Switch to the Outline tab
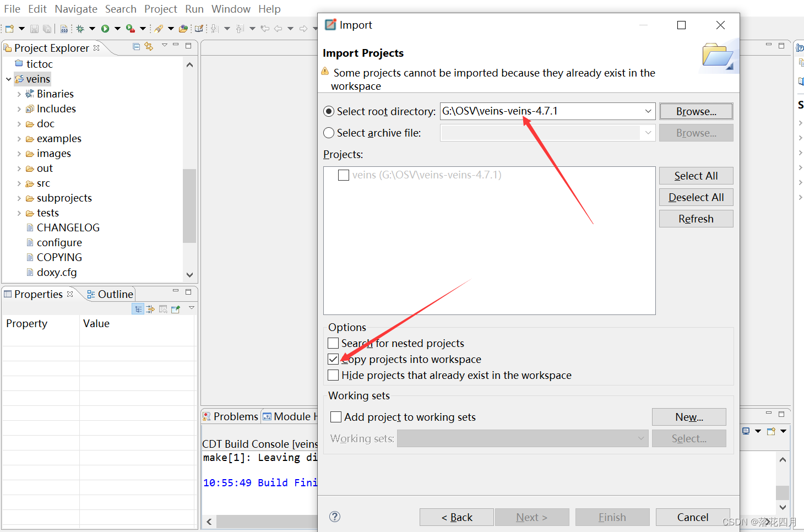Screen dimensions: 804x532 pos(110,294)
